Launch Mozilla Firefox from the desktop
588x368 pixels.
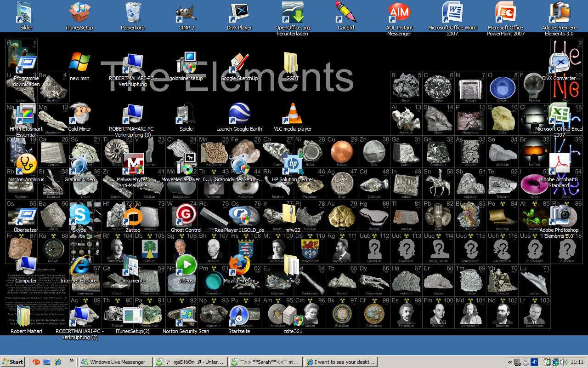[239, 266]
